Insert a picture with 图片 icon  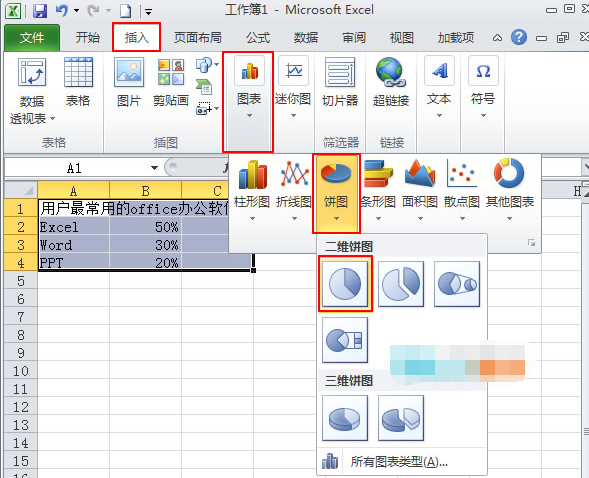point(129,82)
